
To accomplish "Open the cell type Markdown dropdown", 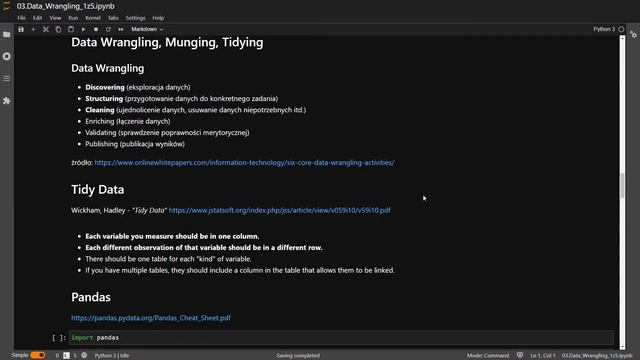I will point(147,29).
